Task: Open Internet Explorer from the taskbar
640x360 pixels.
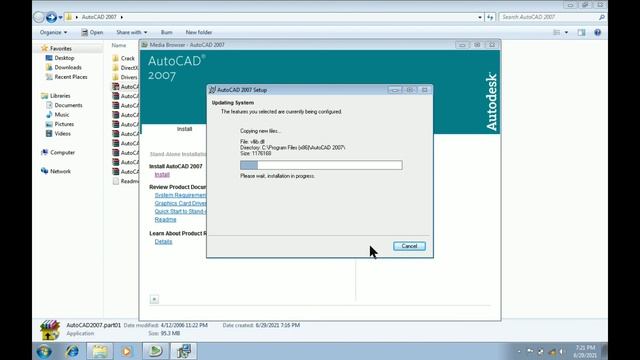Action: 72,351
